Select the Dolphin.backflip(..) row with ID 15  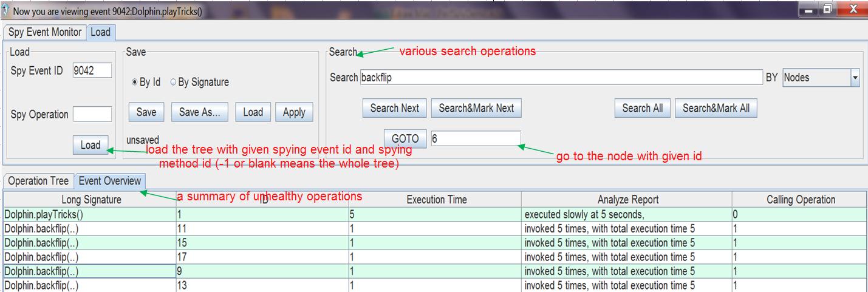[x=435, y=243]
